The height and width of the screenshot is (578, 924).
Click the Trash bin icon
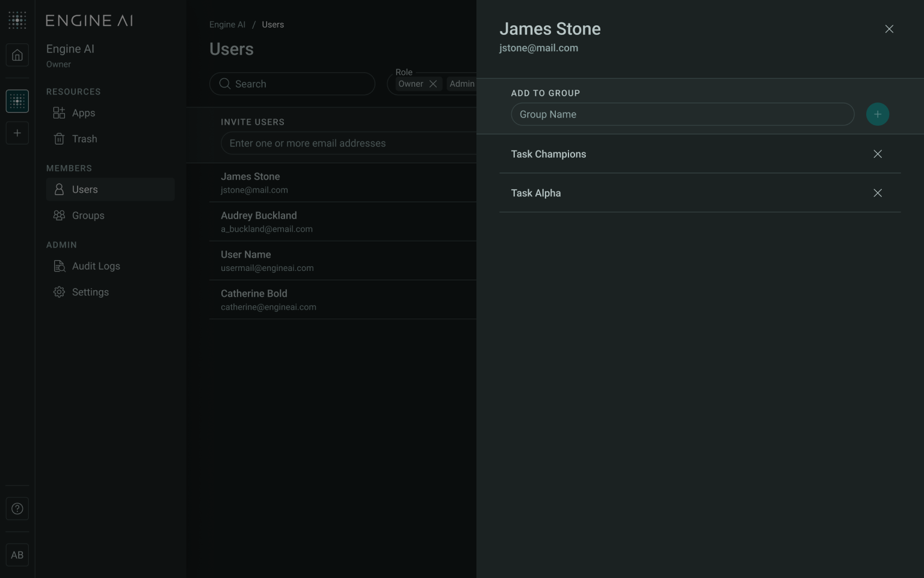click(59, 139)
